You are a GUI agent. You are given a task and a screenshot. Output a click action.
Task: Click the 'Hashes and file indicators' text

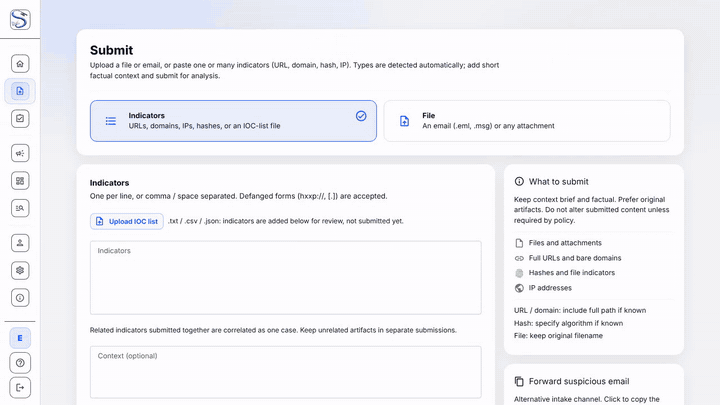572,273
